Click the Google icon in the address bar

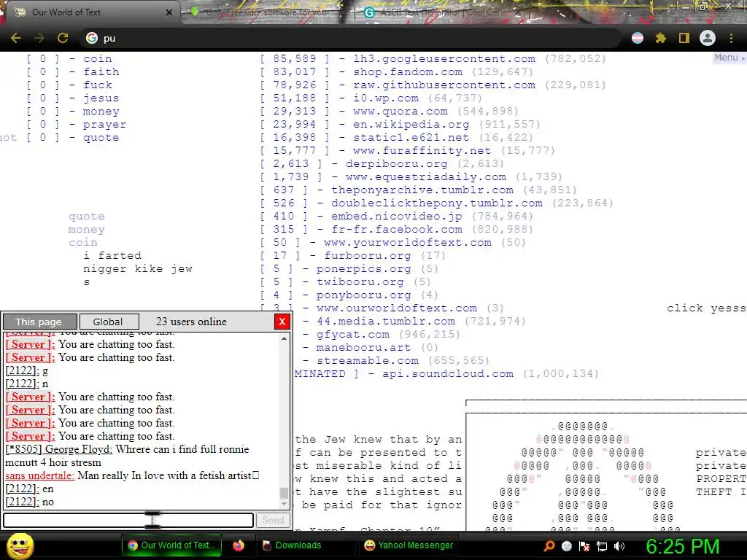coord(91,38)
